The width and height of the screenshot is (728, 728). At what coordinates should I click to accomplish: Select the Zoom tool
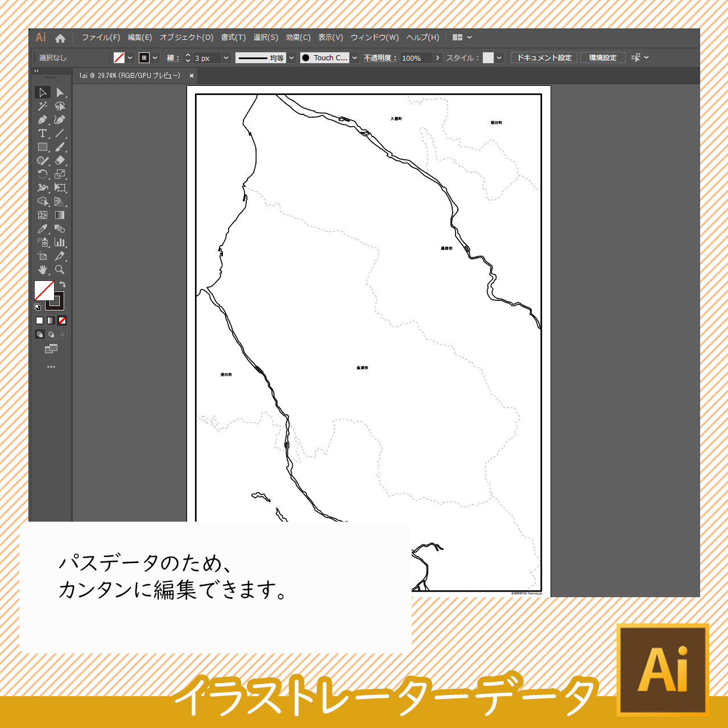60,270
